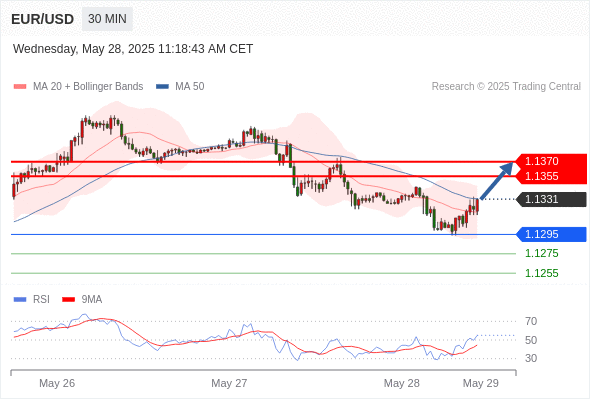Image resolution: width=590 pixels, height=400 pixels.
Task: Click the May 27 date marker
Action: pyautogui.click(x=229, y=383)
